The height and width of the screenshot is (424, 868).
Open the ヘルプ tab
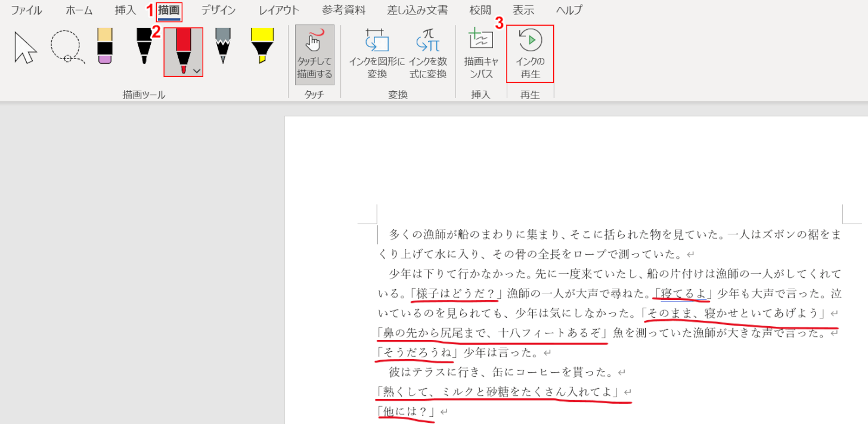pyautogui.click(x=569, y=10)
